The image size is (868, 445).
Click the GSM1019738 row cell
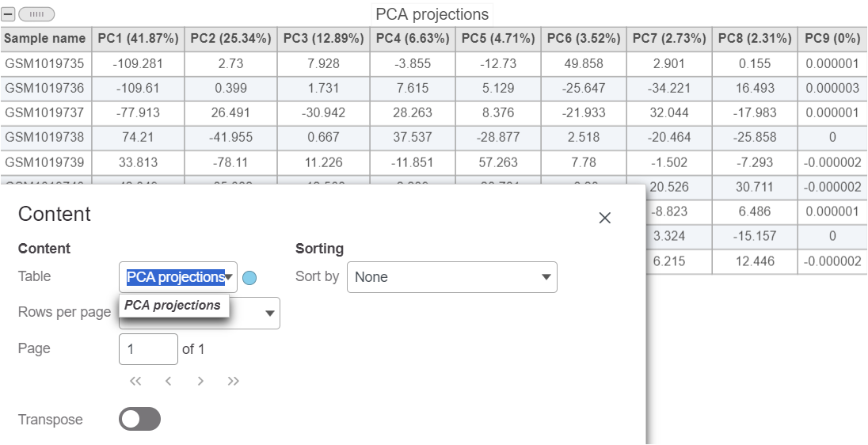(44, 137)
